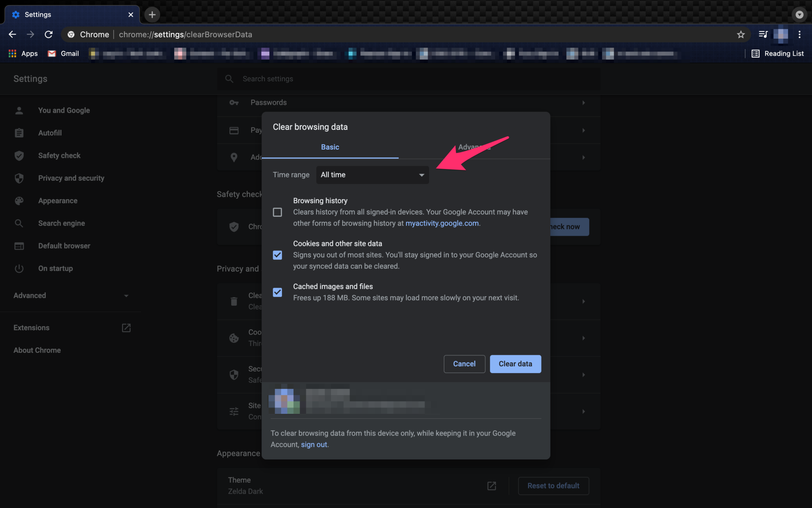Open the Safety check section icon
This screenshot has width=812, height=508.
tap(19, 156)
